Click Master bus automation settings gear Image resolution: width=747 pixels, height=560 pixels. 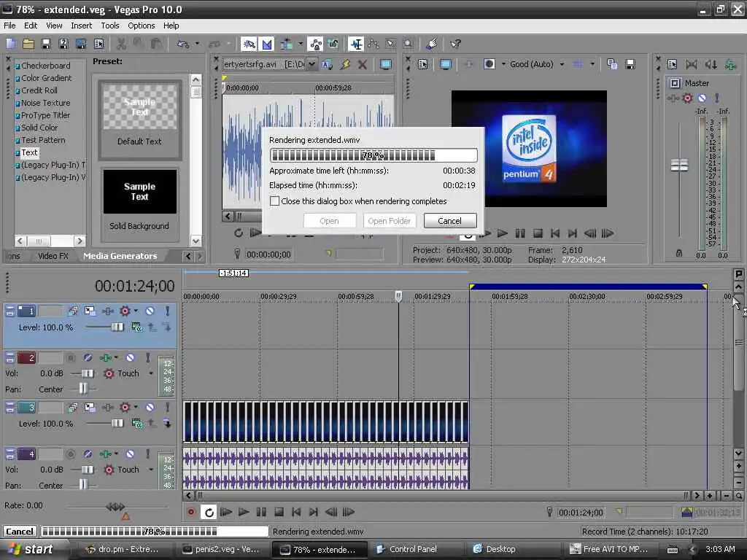coord(687,98)
